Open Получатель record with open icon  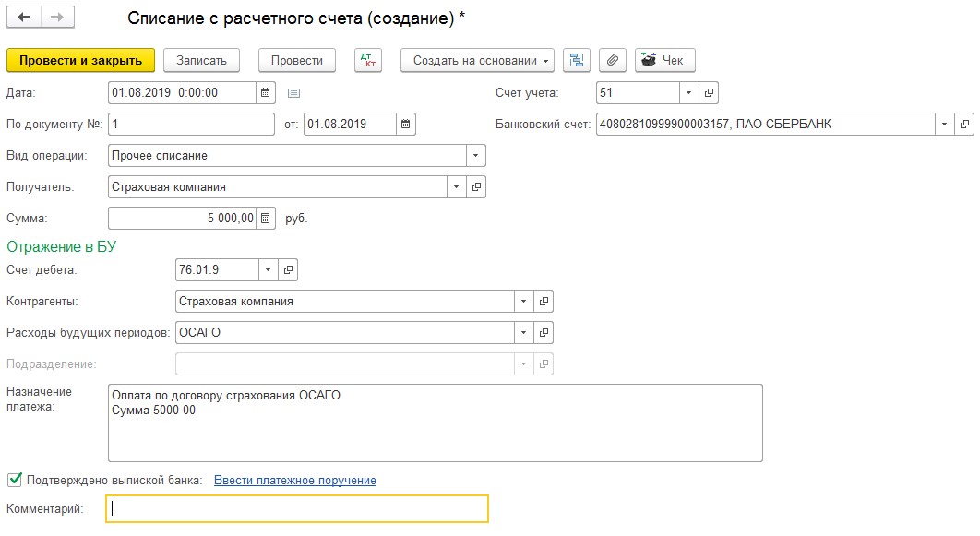(476, 186)
